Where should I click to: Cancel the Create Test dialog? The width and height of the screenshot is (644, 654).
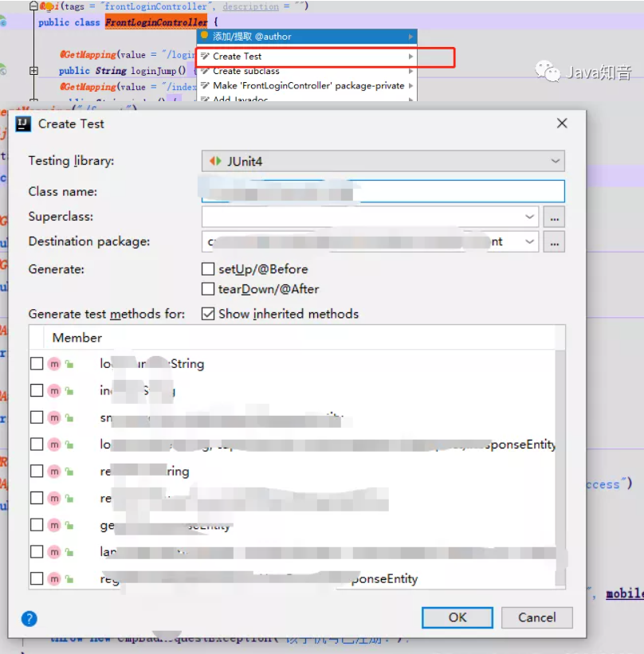coord(536,617)
